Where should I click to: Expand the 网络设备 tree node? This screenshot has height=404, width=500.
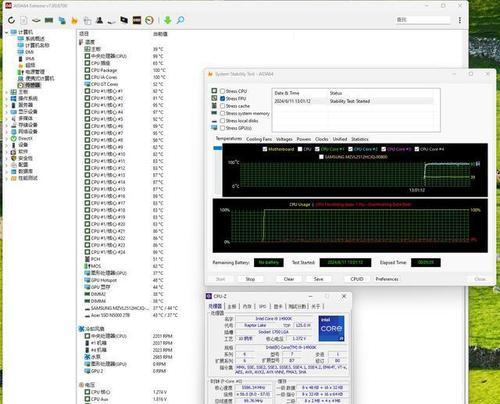(6, 132)
